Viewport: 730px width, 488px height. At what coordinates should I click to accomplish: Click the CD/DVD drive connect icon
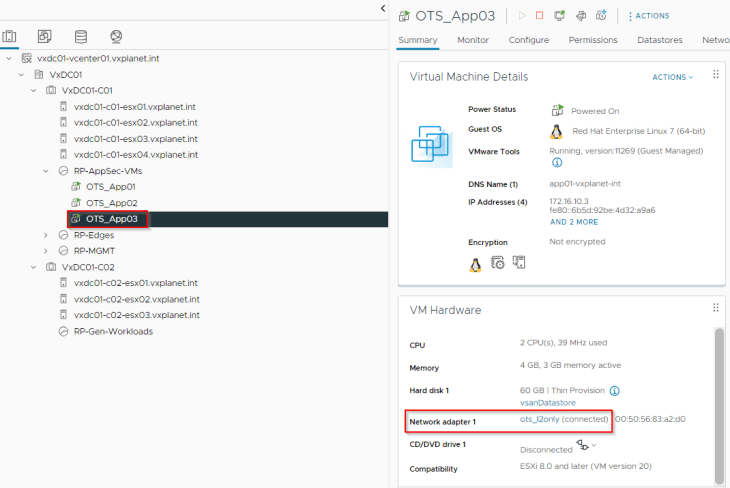582,445
